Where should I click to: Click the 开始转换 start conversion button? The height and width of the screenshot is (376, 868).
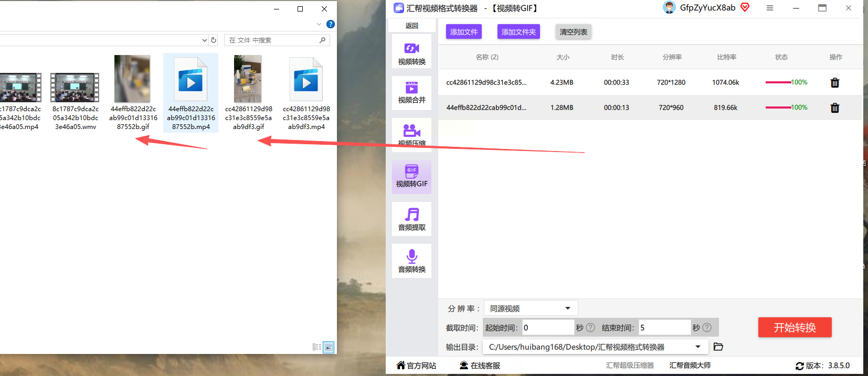point(795,327)
